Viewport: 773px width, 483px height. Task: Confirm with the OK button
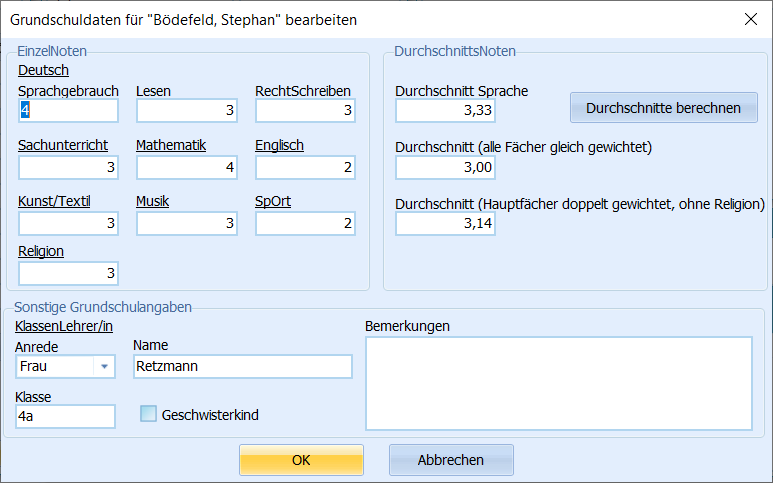[x=301, y=460]
